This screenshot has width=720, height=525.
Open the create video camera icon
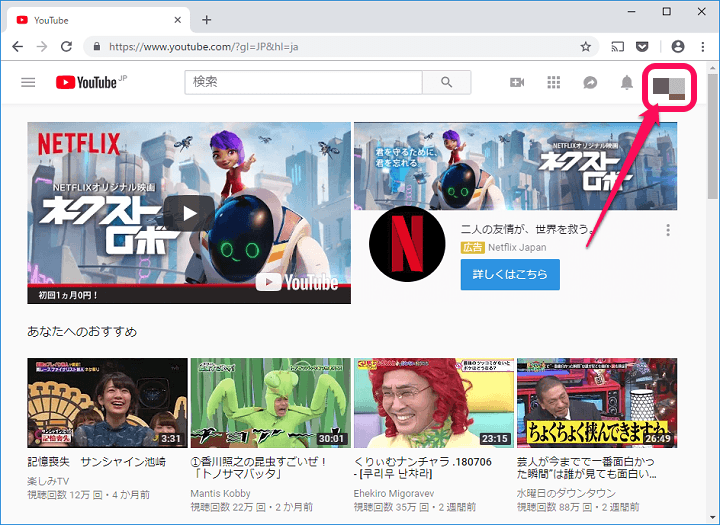click(517, 82)
